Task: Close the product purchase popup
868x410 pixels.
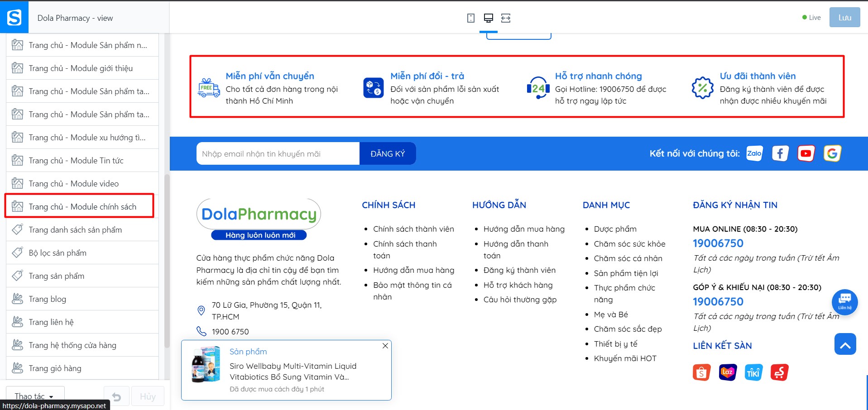Action: 385,346
